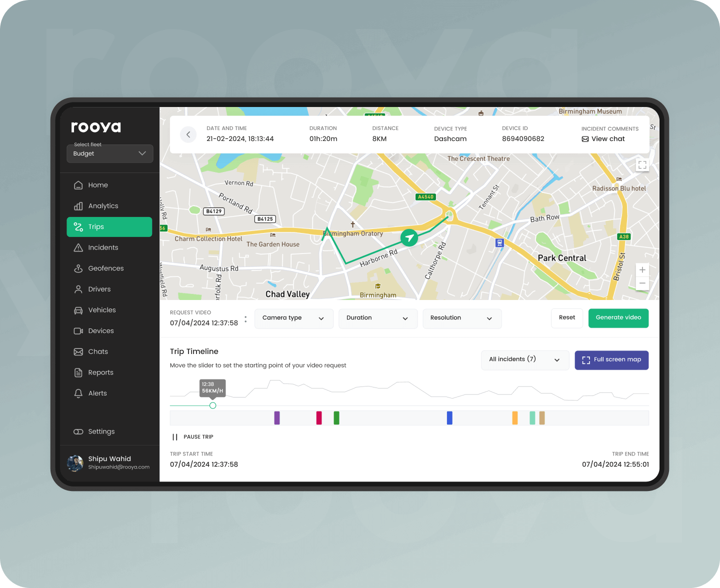This screenshot has width=720, height=588.
Task: Click the green vehicle location marker on map
Action: [x=409, y=237]
